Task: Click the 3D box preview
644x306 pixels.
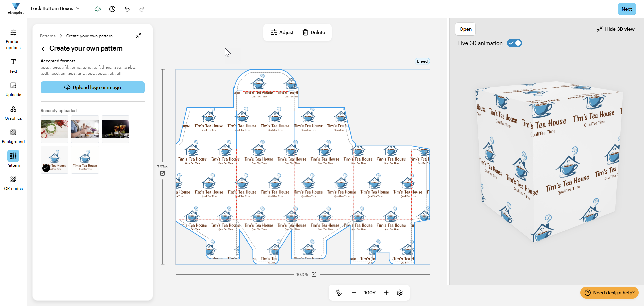Action: pos(548,161)
